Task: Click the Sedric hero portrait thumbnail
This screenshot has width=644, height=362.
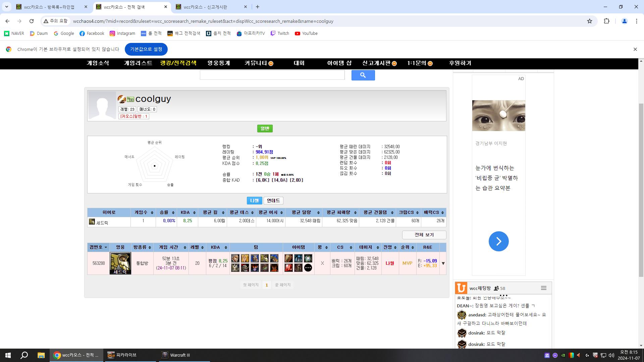Action: 120,263
